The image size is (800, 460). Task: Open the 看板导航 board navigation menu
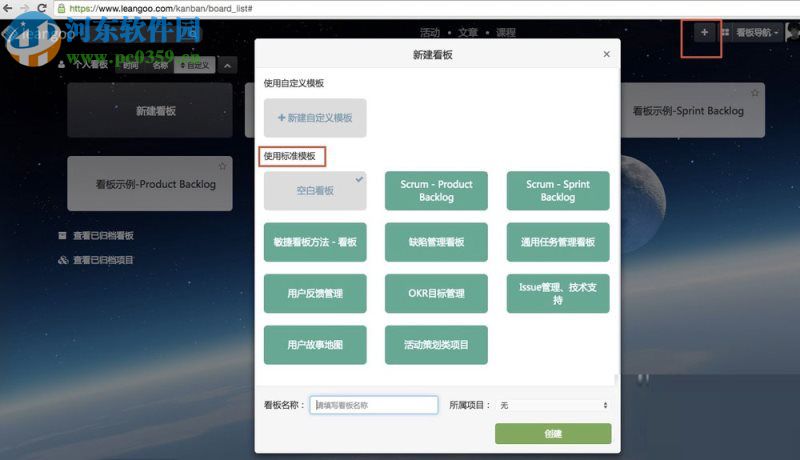(757, 33)
